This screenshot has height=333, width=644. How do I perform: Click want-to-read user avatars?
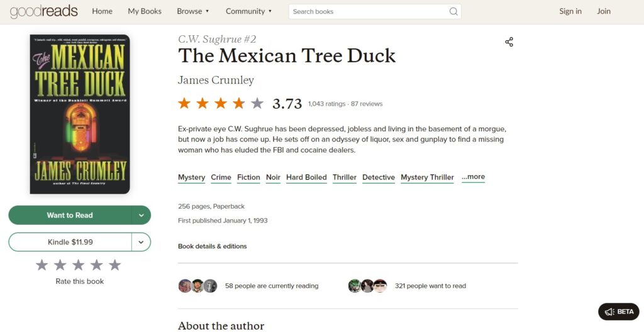[x=367, y=286]
